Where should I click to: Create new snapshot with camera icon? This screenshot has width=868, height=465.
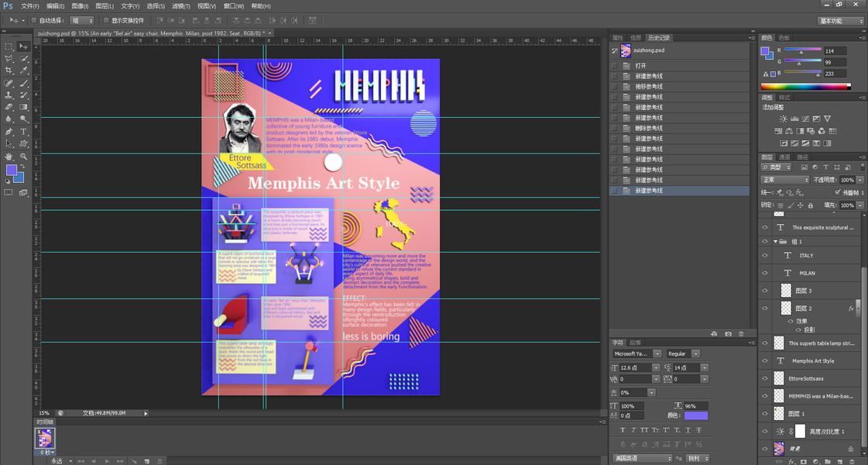pyautogui.click(x=728, y=334)
